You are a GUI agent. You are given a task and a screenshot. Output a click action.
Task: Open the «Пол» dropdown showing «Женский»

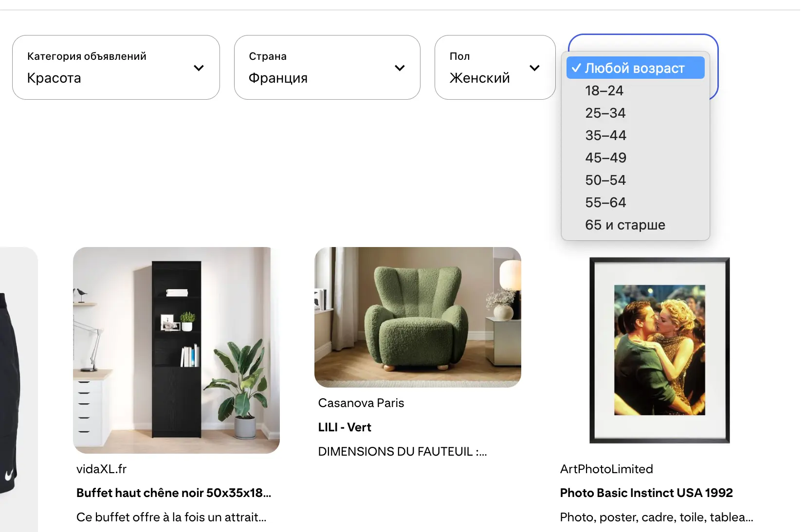click(x=494, y=67)
